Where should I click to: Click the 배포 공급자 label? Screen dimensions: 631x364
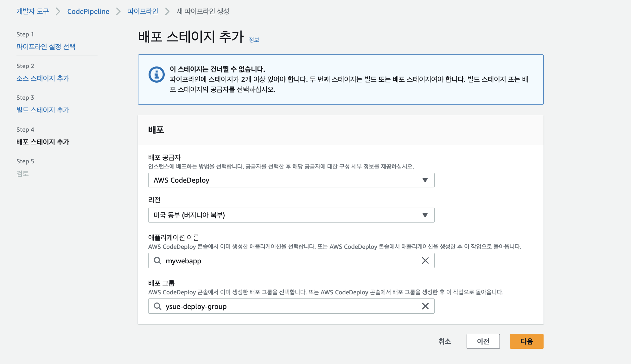164,157
